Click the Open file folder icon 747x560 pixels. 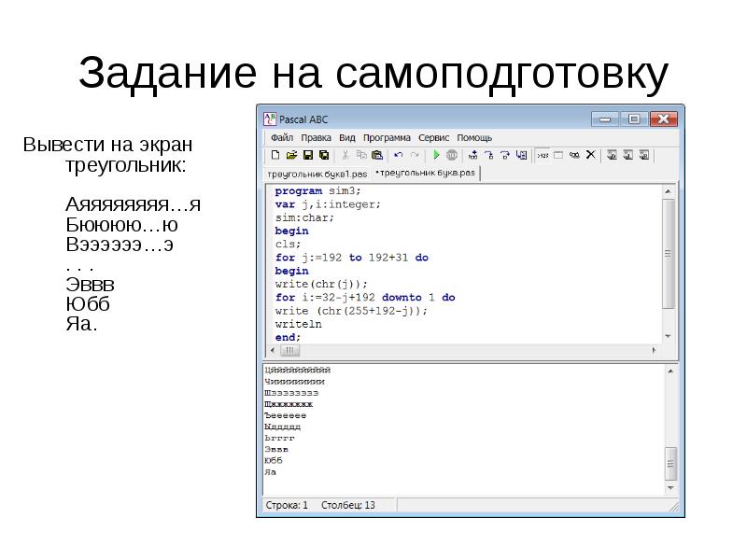(291, 155)
